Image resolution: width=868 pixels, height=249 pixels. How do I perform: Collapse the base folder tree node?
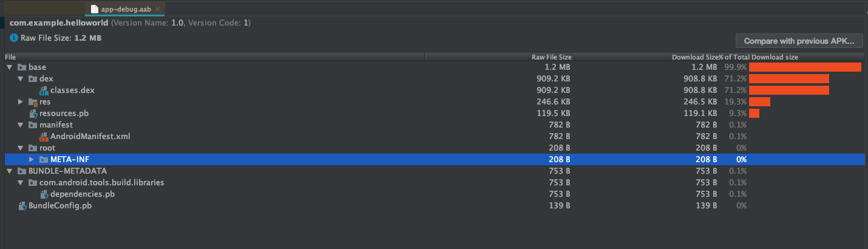pos(10,67)
